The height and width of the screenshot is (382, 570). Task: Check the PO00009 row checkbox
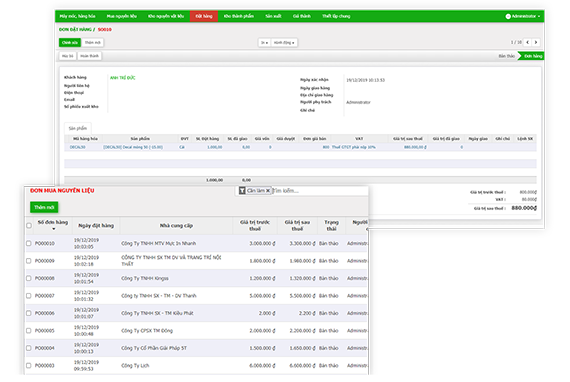click(29, 261)
